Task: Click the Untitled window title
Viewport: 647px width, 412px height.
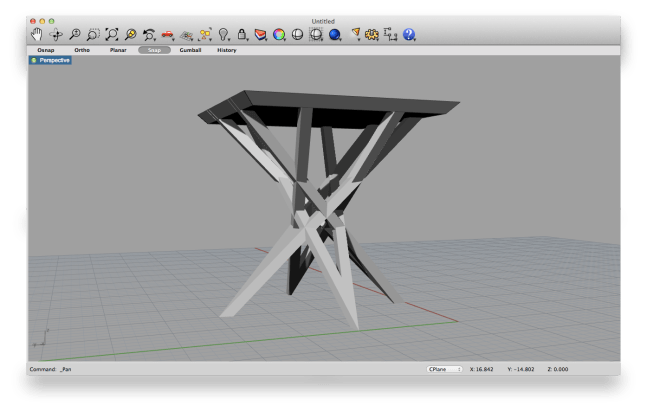Action: click(323, 21)
